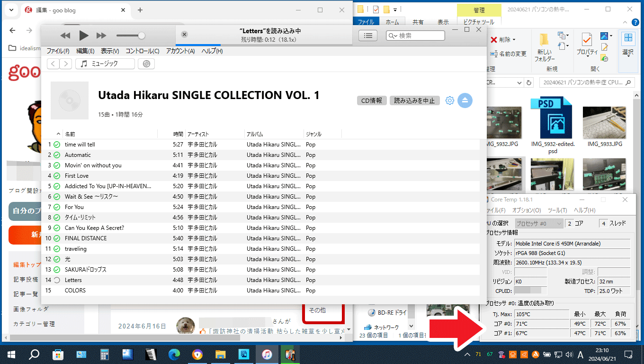The width and height of the screenshot is (644, 364).
Task: Open the new tab plus button in browser
Action: click(140, 10)
